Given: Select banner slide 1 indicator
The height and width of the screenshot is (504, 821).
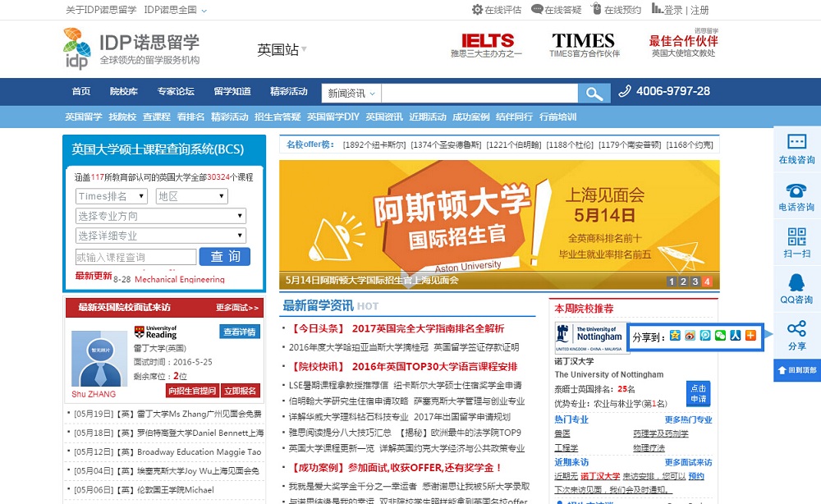Looking at the screenshot, I should (672, 282).
